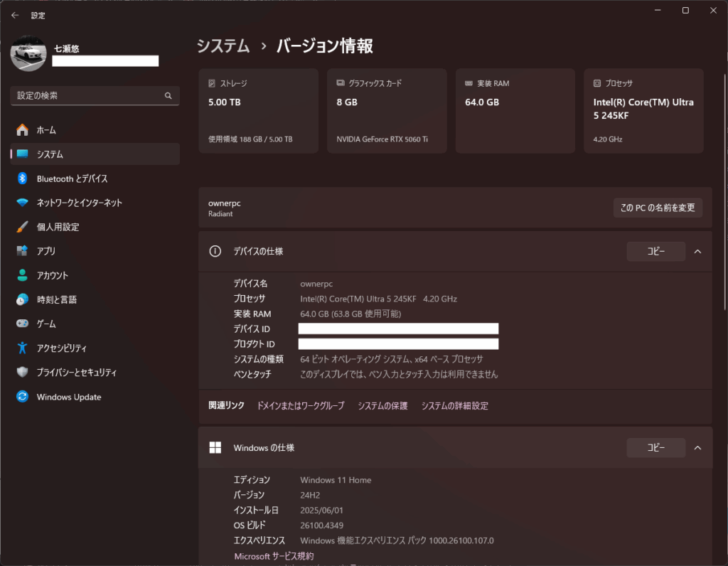728x566 pixels.
Task: Click the vertical scrollbar on right edge
Action: [x=724, y=192]
